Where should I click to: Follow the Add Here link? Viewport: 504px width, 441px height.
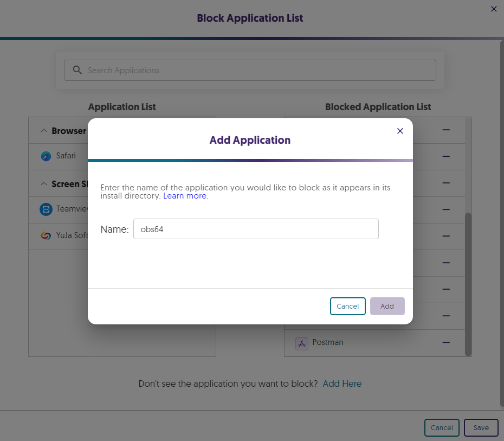point(342,384)
